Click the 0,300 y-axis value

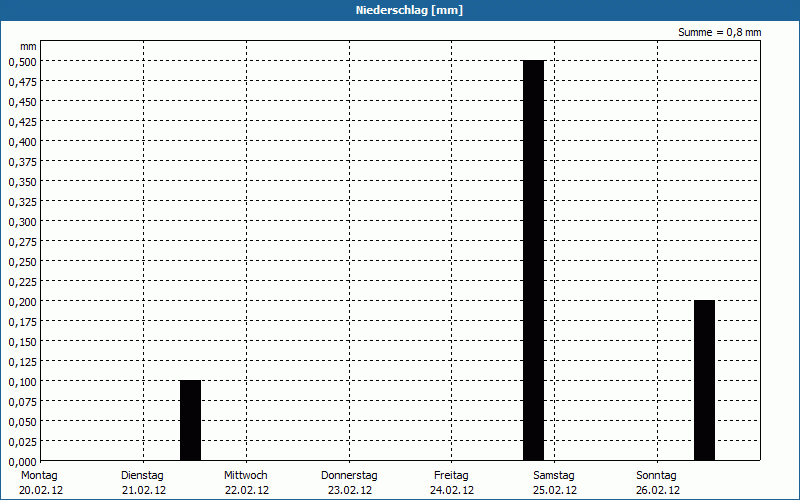[x=22, y=221]
